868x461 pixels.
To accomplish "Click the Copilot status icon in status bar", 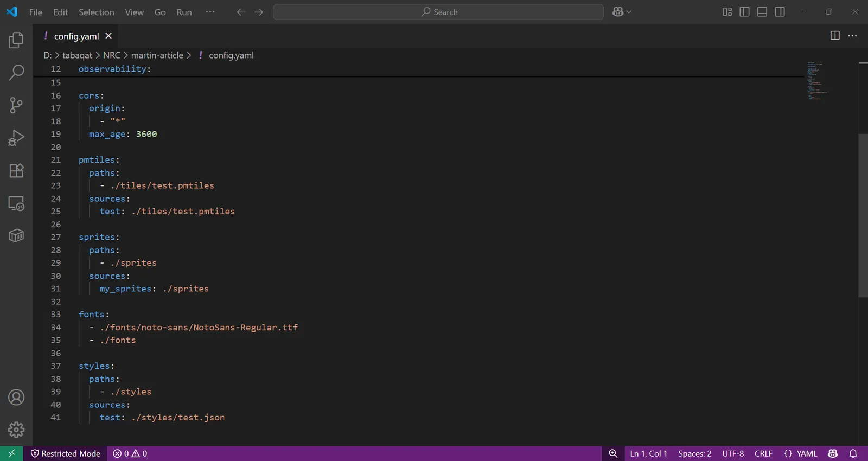I will pyautogui.click(x=833, y=453).
